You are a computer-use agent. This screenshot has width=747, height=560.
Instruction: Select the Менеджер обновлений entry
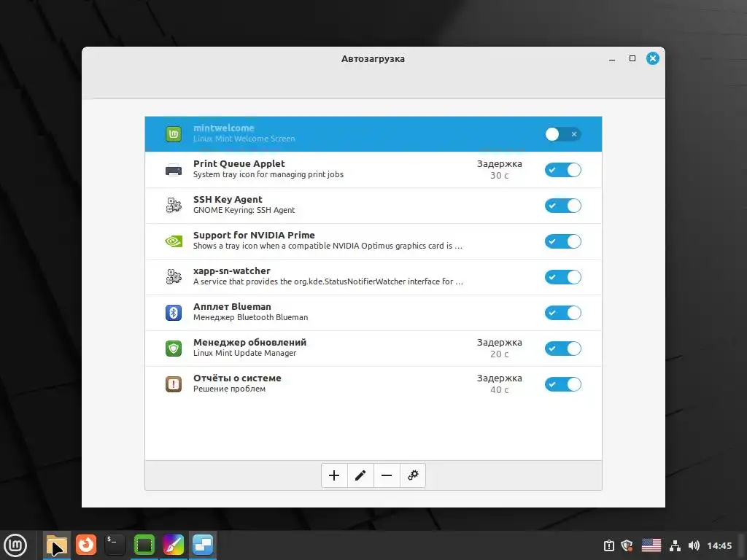373,349
